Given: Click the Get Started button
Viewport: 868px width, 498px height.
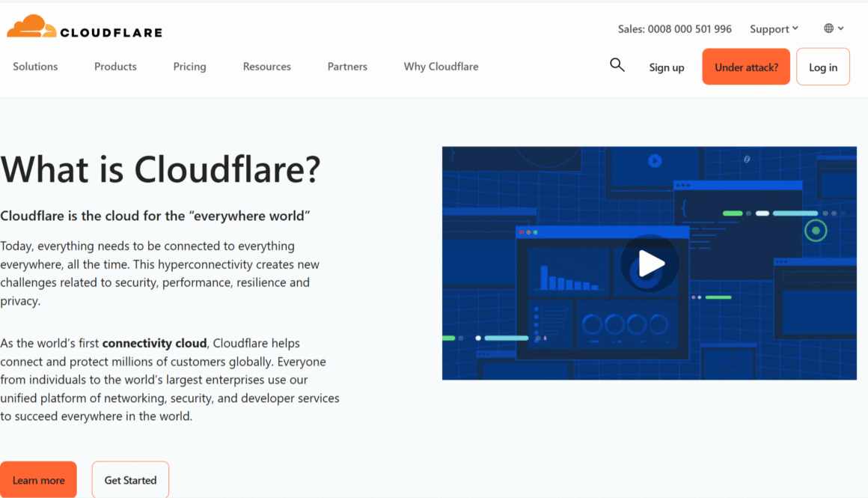Looking at the screenshot, I should coord(129,479).
